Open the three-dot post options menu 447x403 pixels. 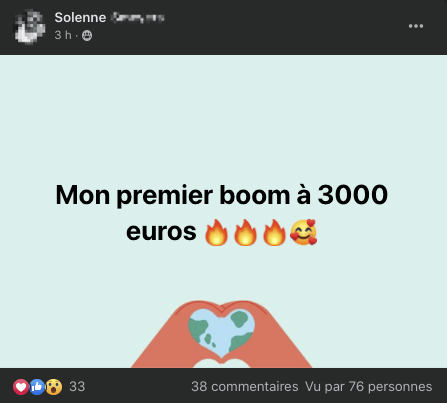(416, 26)
